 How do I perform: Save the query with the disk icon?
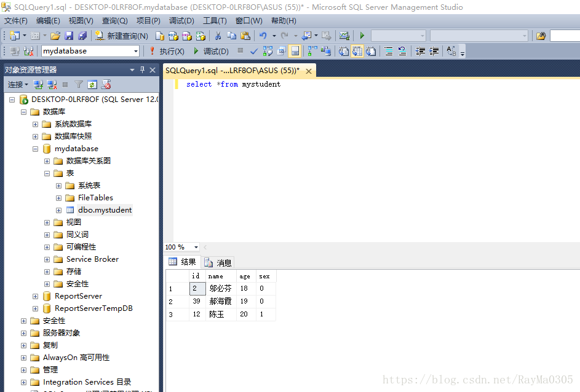pyautogui.click(x=69, y=36)
